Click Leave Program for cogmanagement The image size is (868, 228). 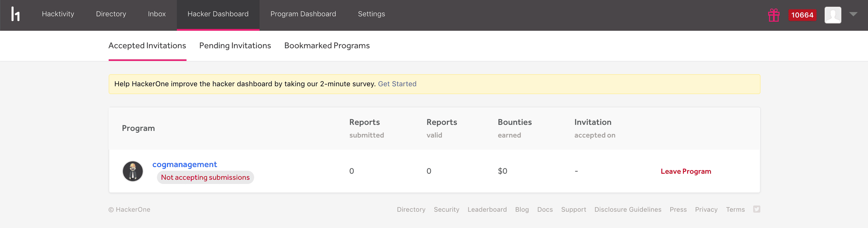click(685, 171)
